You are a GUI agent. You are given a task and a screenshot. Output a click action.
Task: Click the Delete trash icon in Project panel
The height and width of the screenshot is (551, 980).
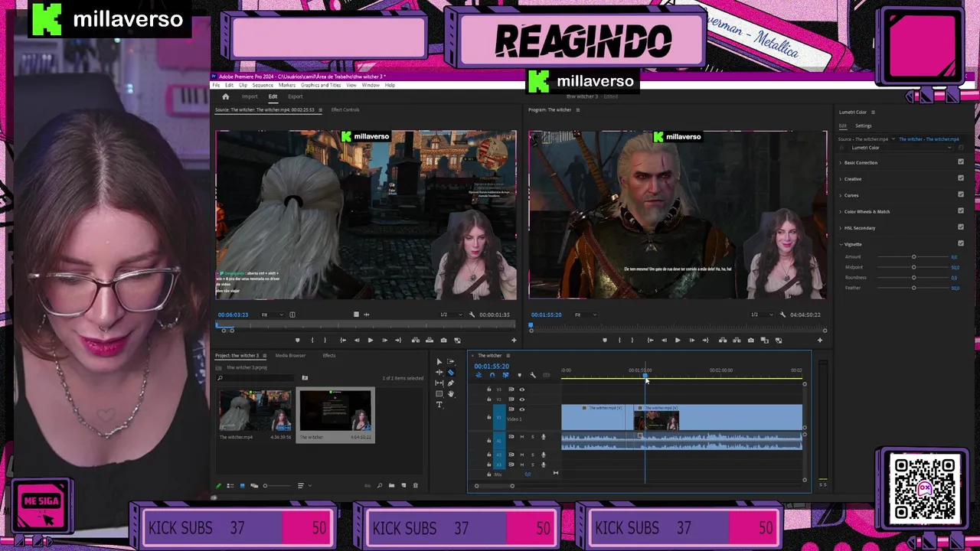coord(416,485)
